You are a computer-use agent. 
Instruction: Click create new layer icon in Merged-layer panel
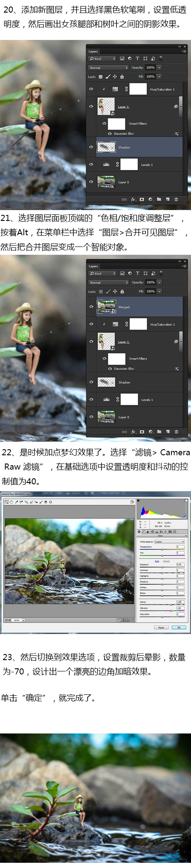click(x=168, y=432)
